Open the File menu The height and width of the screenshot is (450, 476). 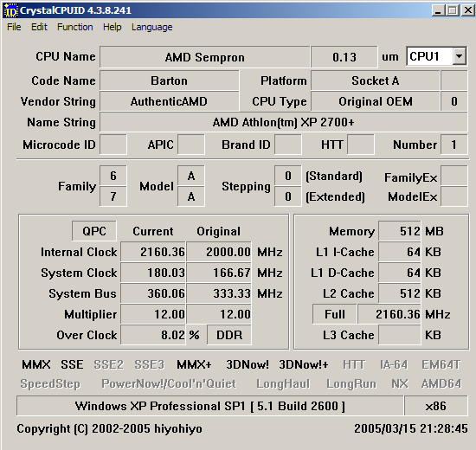(x=14, y=27)
